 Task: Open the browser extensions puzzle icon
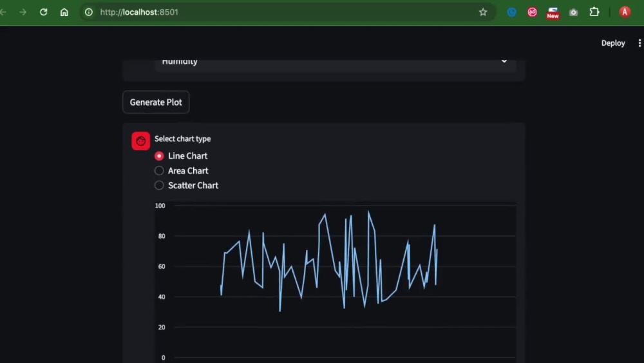(x=594, y=12)
